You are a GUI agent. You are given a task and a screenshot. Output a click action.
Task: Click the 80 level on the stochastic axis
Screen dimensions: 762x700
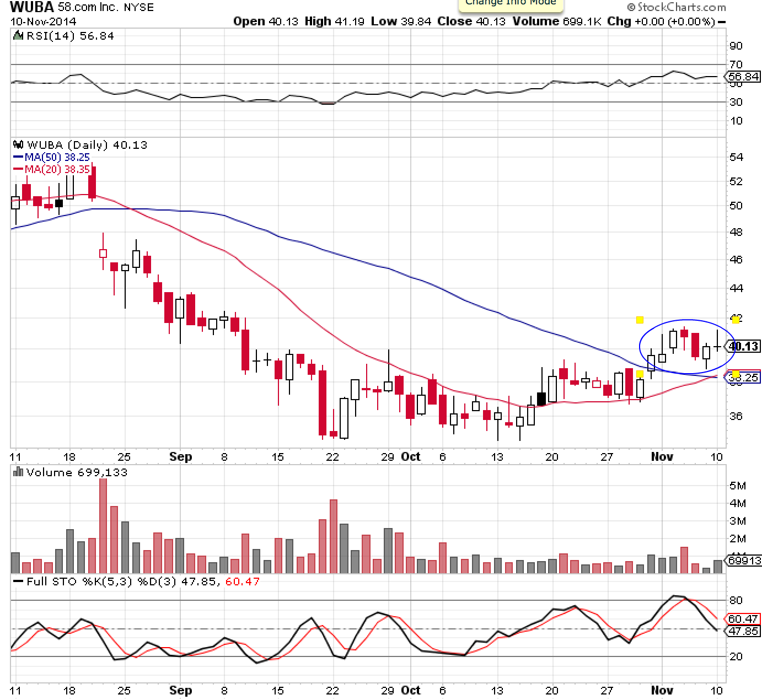tap(736, 600)
